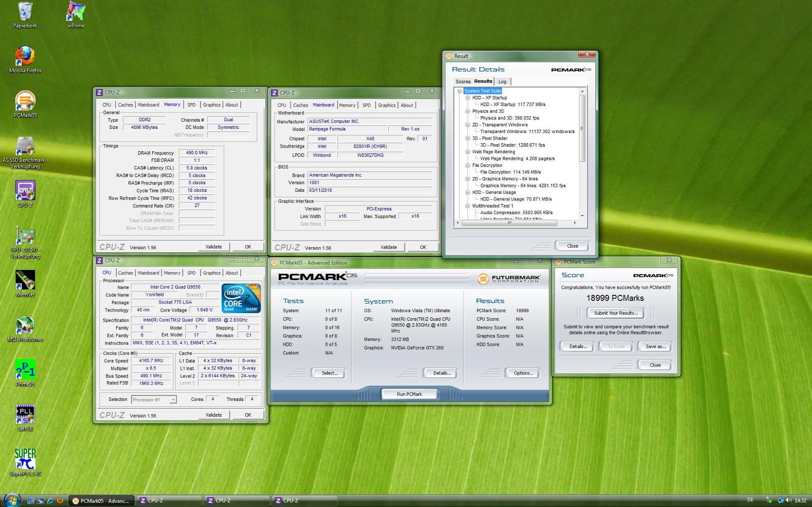Click Switch Between Windows quick launch icon
This screenshot has height=507, width=812.
click(x=40, y=500)
